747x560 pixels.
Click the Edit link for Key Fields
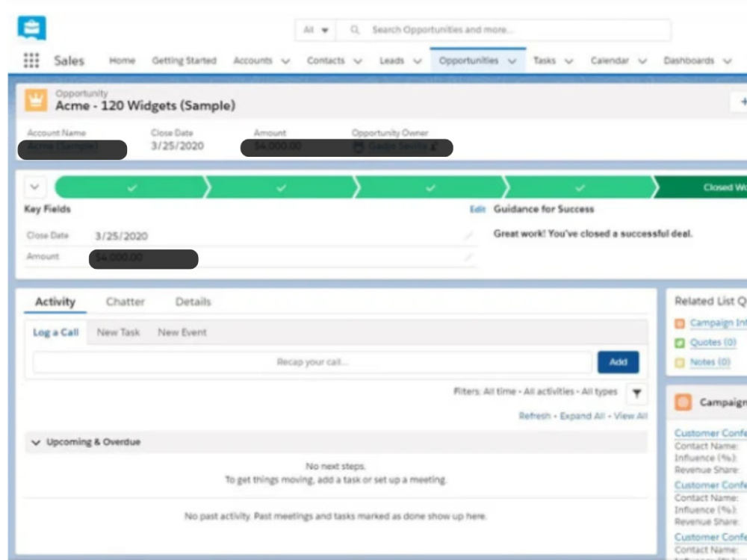point(477,209)
